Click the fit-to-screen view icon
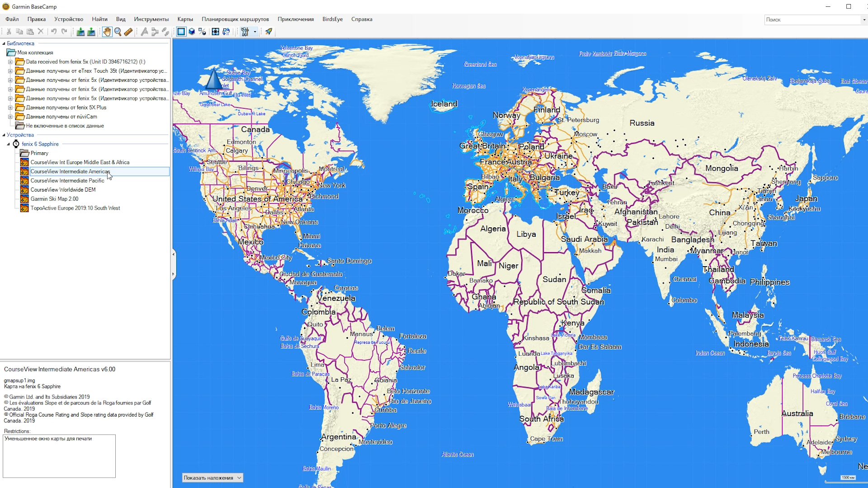This screenshot has height=488, width=868. point(216,32)
